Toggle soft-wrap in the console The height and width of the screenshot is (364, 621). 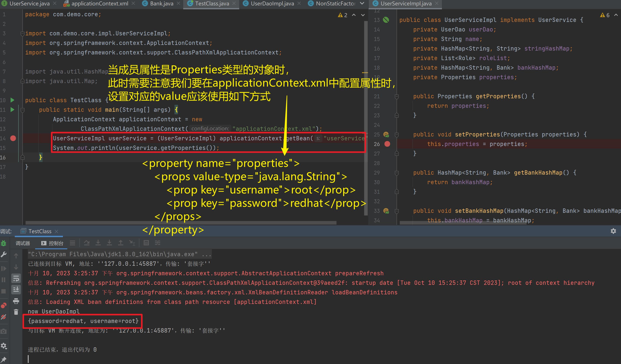pyautogui.click(x=16, y=279)
